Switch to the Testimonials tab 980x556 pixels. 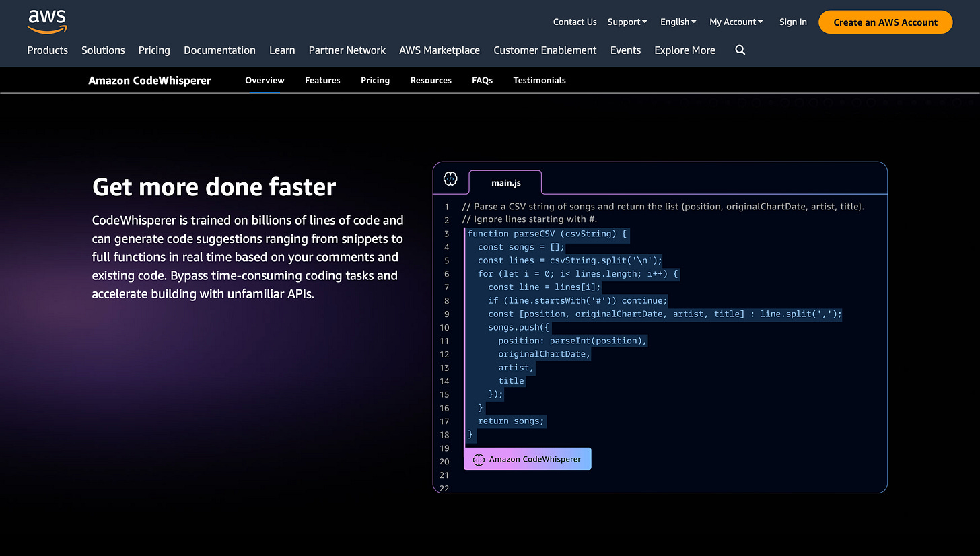tap(539, 80)
